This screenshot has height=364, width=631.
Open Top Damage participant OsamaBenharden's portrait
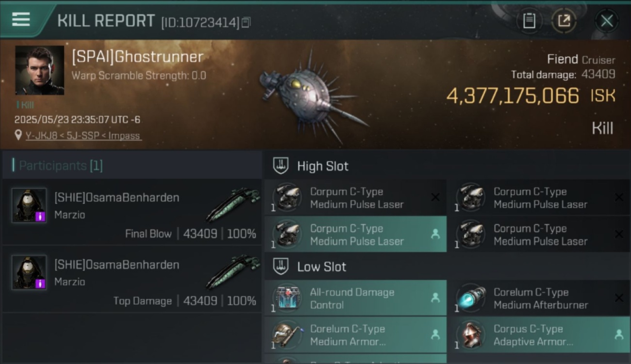29,272
